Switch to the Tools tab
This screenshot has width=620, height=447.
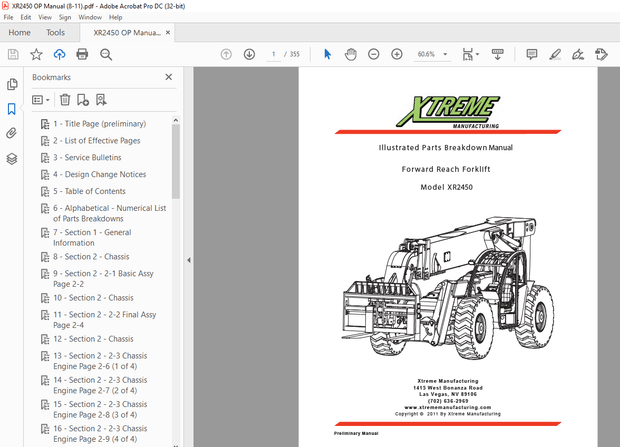(x=55, y=32)
